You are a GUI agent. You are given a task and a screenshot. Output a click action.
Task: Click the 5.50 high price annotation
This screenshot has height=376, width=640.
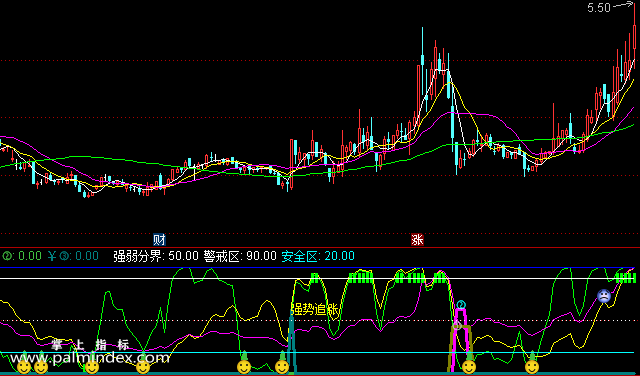pos(599,8)
